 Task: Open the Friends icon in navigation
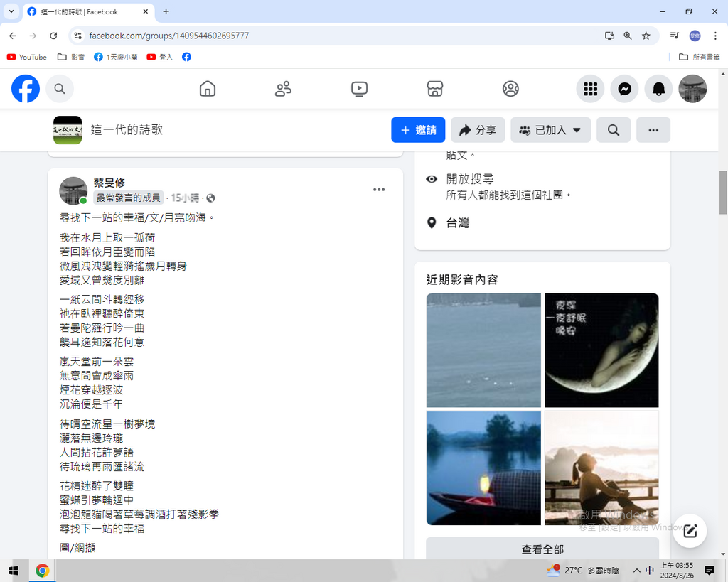click(283, 89)
